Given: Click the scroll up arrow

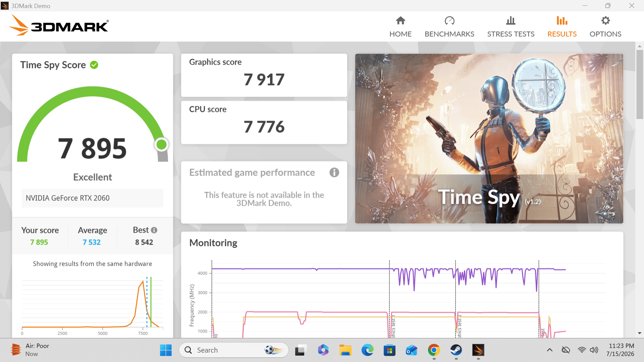Looking at the screenshot, I should coord(640,46).
